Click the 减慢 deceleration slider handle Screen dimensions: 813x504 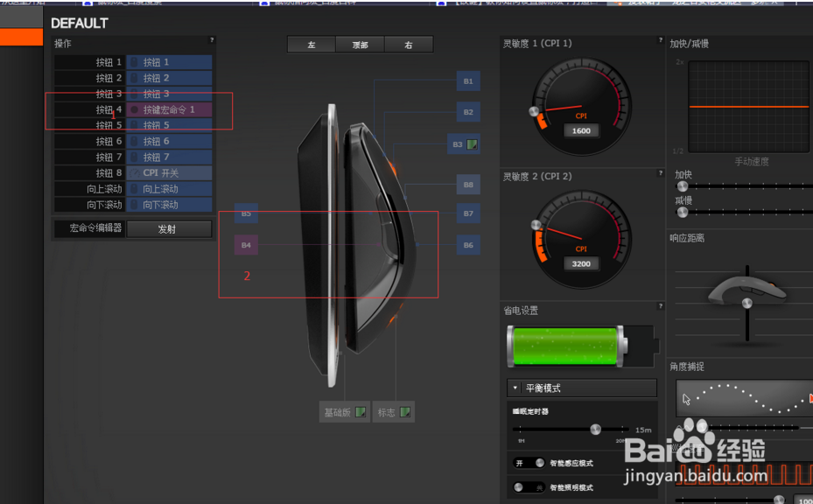683,212
